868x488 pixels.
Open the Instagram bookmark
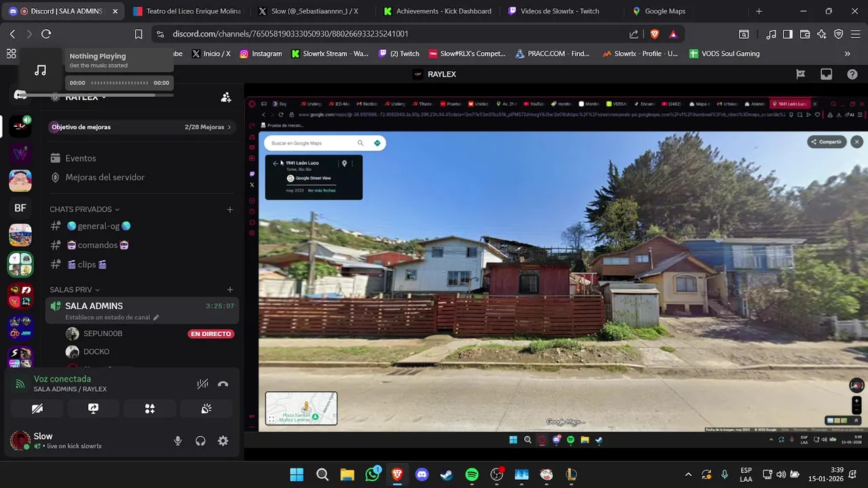pyautogui.click(x=261, y=54)
